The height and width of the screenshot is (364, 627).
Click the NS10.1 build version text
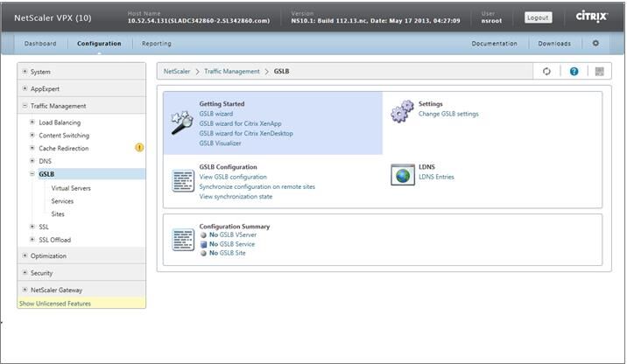[375, 21]
